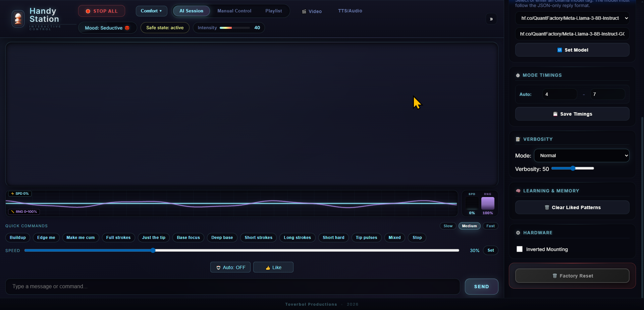The width and height of the screenshot is (644, 310).
Task: Click the stopwatch icon beside Mode Timings
Action: [518, 75]
